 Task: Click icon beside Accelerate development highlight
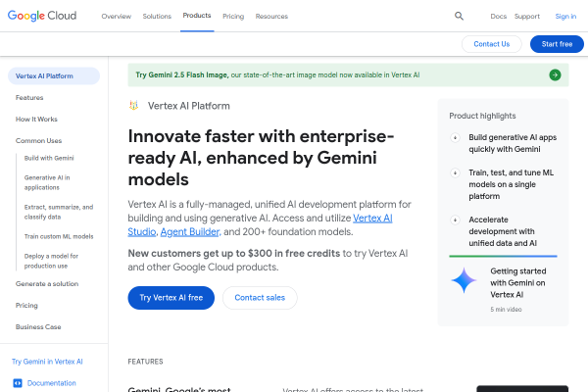click(x=456, y=220)
